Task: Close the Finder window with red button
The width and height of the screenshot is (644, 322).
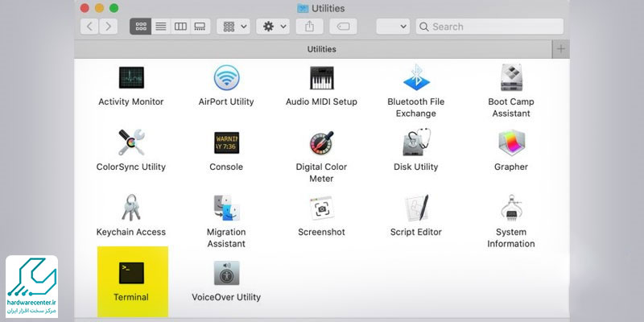Action: (x=85, y=8)
